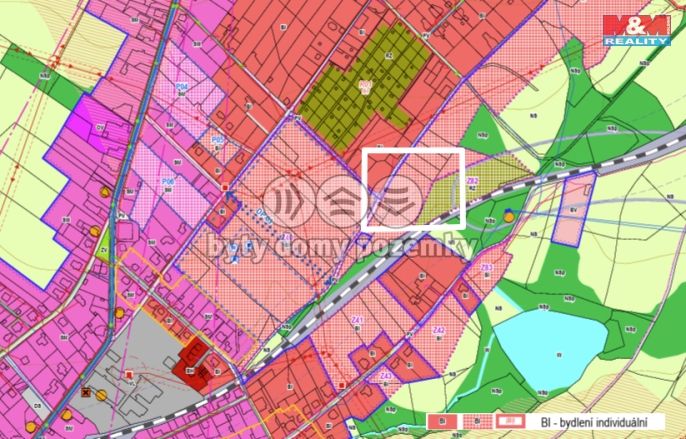This screenshot has height=439, width=686.
Task: Click the light blue water body
Action: point(552,350)
